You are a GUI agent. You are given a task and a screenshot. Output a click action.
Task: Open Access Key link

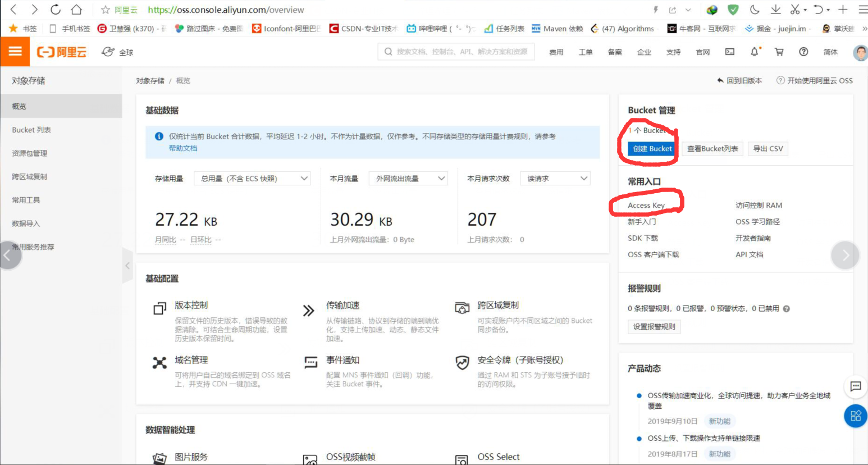click(x=646, y=206)
